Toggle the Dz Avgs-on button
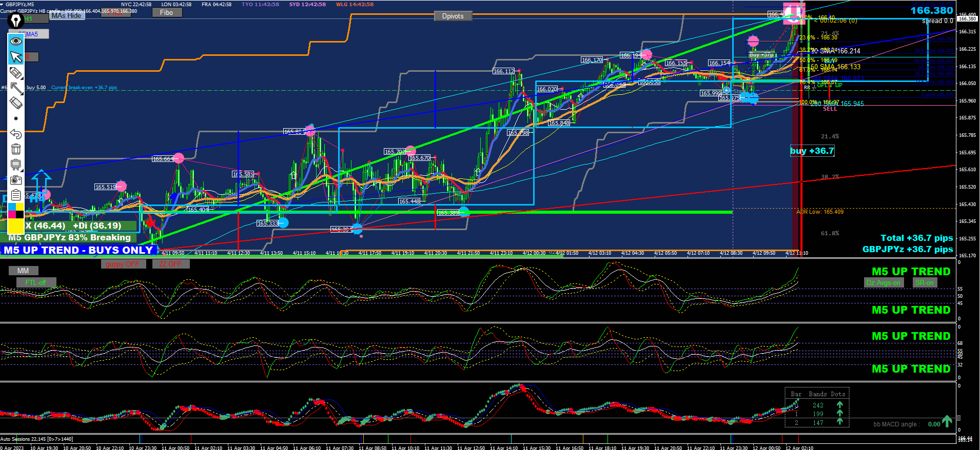Screen dimensions: 980x450 tap(883, 282)
